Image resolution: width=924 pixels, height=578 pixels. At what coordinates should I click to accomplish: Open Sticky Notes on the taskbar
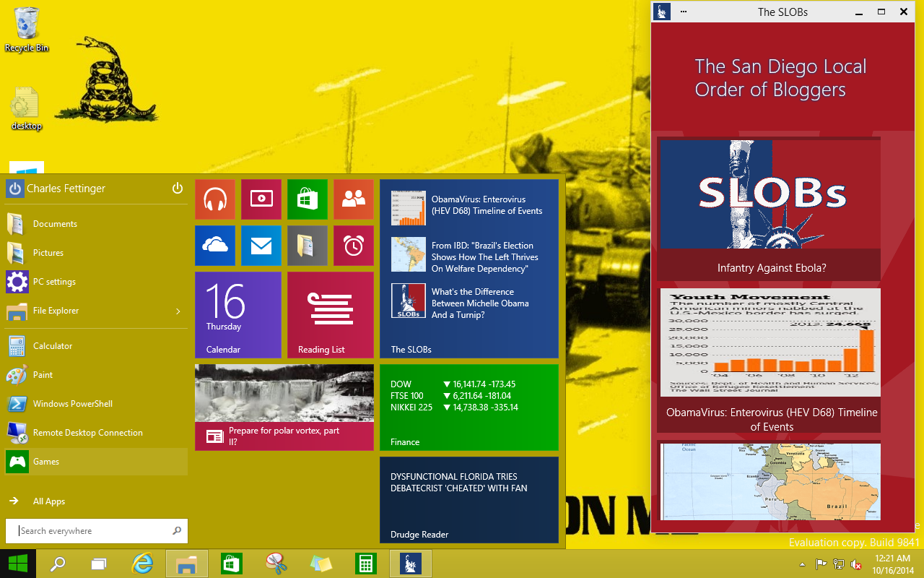tap(321, 564)
